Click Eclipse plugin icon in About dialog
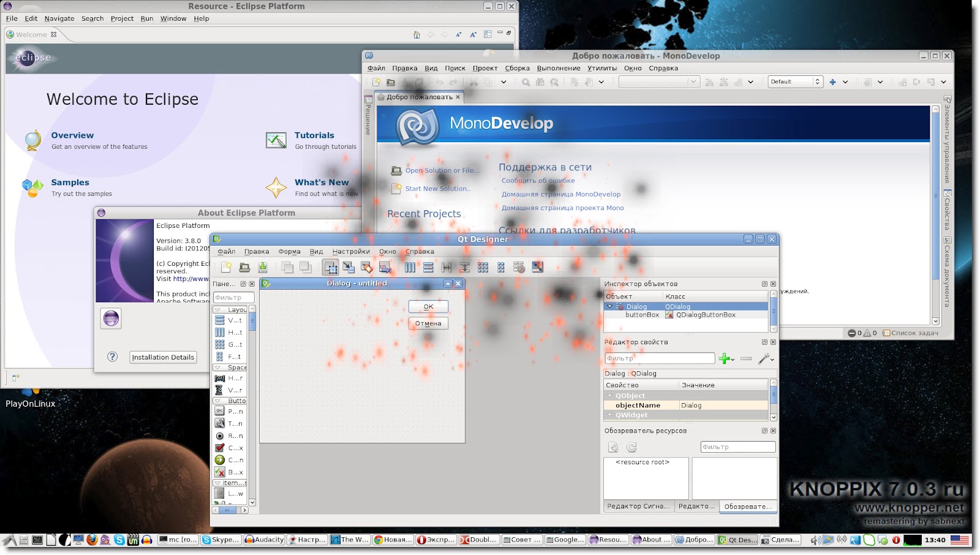 pos(111,319)
